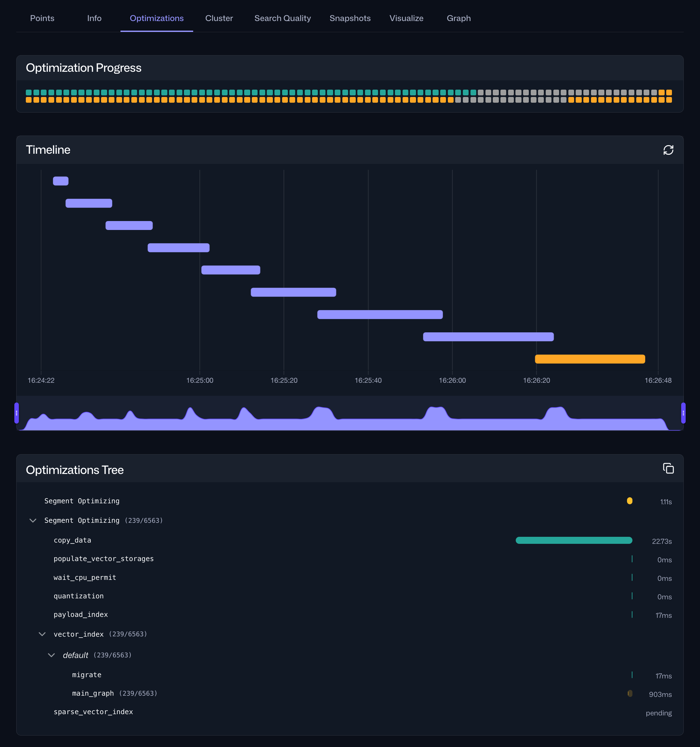700x747 pixels.
Task: Click the left range selector handle
Action: click(x=17, y=413)
